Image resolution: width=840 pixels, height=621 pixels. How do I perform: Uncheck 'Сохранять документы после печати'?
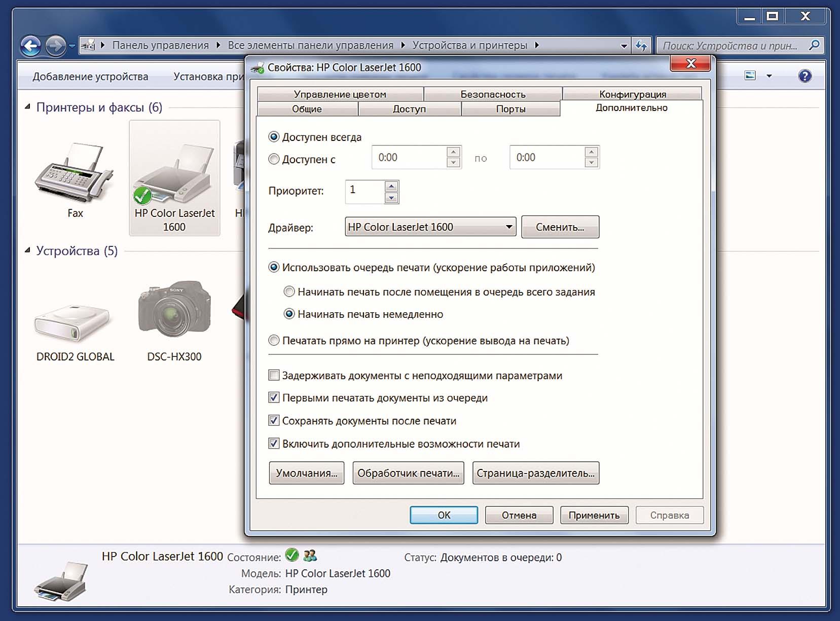coord(274,421)
